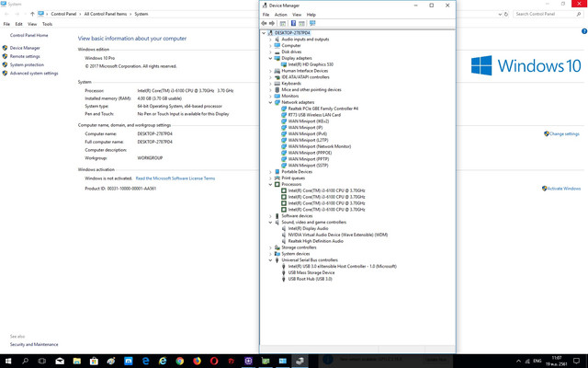
Task: Expand the Storage controllers node
Action: point(270,247)
